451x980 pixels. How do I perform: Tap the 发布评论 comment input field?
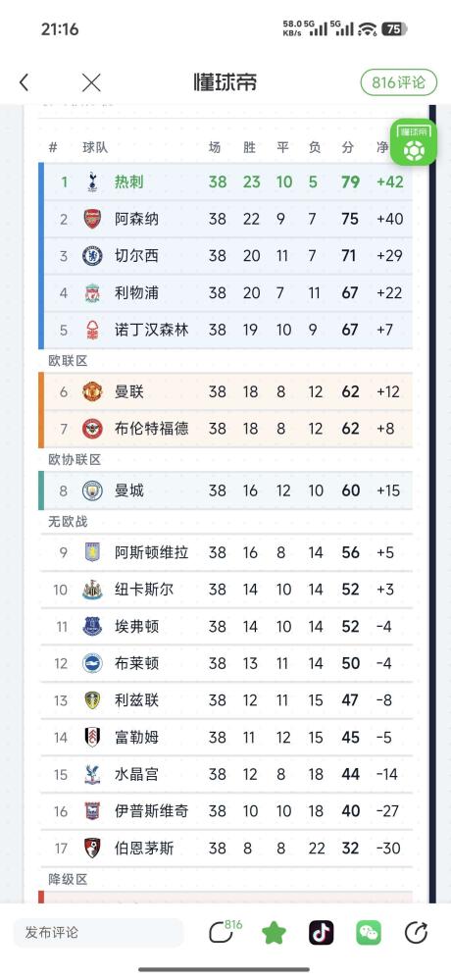pyautogui.click(x=99, y=933)
